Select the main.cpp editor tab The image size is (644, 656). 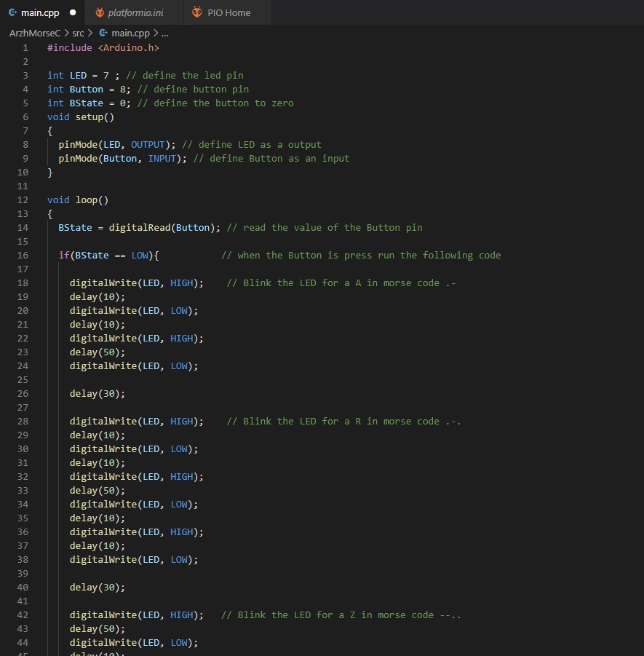(x=40, y=12)
